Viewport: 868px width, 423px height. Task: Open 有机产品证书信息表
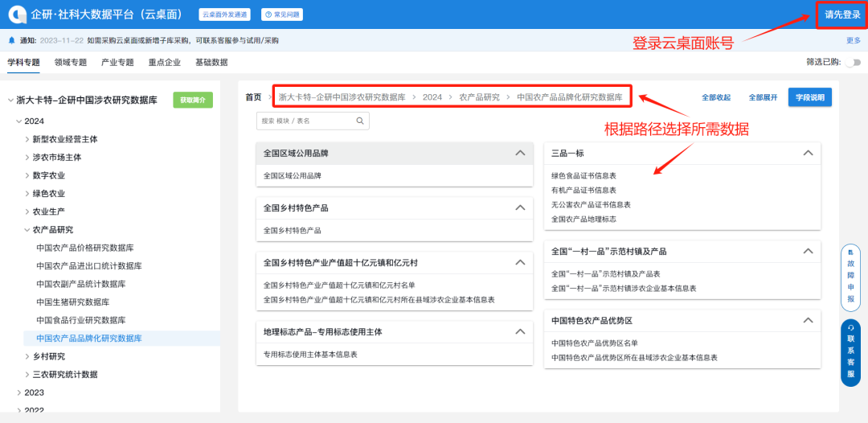coord(584,190)
